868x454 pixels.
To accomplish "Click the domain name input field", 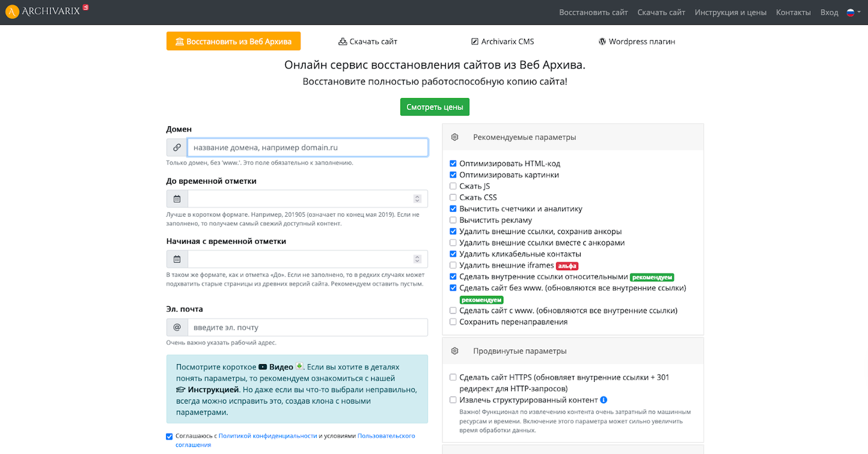I will (307, 148).
